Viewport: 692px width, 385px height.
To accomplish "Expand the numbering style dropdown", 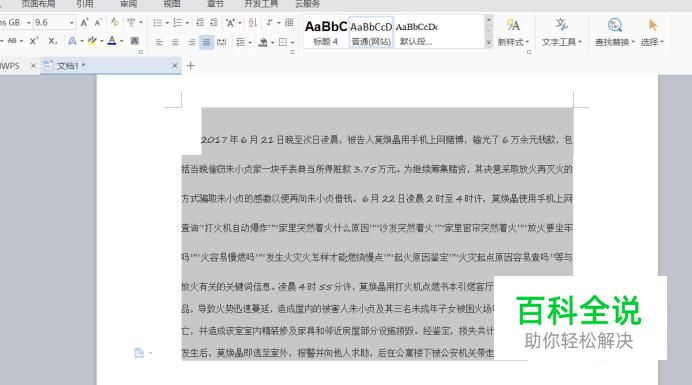I will (187, 23).
